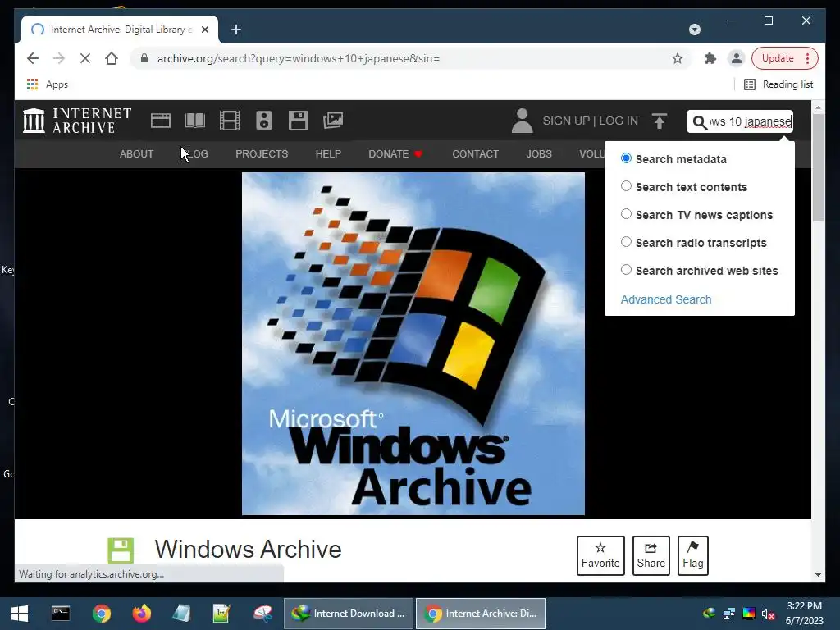This screenshot has height=630, width=840.
Task: Click the Windows Archive logo image
Action: 413,344
